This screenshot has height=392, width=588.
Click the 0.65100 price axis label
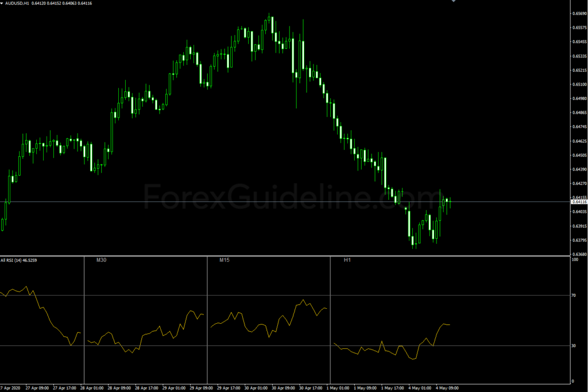pyautogui.click(x=579, y=85)
